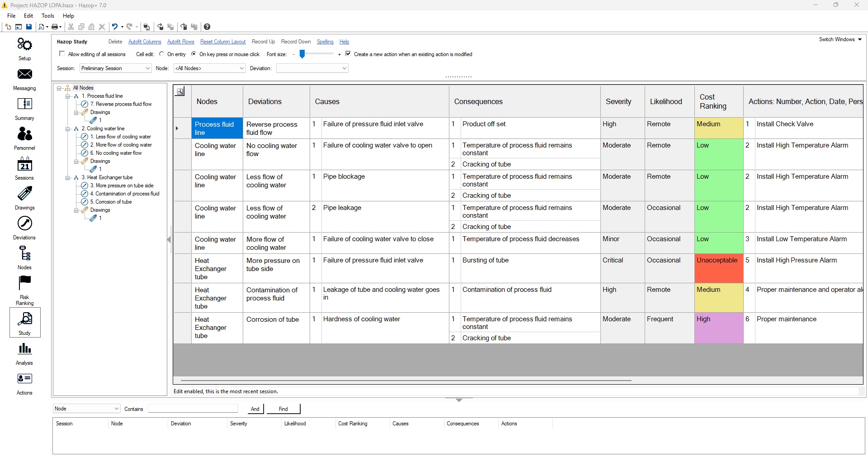Enable Allow editing of all sessions checkbox
This screenshot has height=467, width=868.
pyautogui.click(x=62, y=54)
